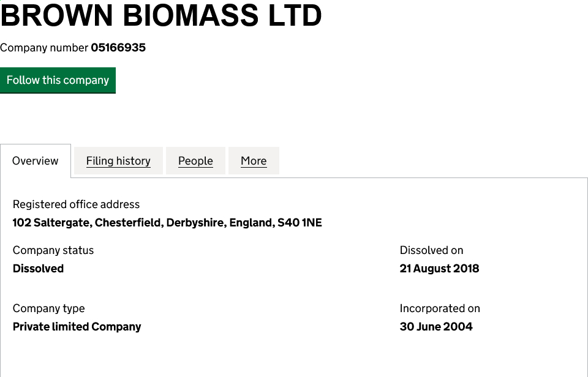The image size is (588, 377).
Task: Click the Registered office address label
Action: click(x=76, y=204)
